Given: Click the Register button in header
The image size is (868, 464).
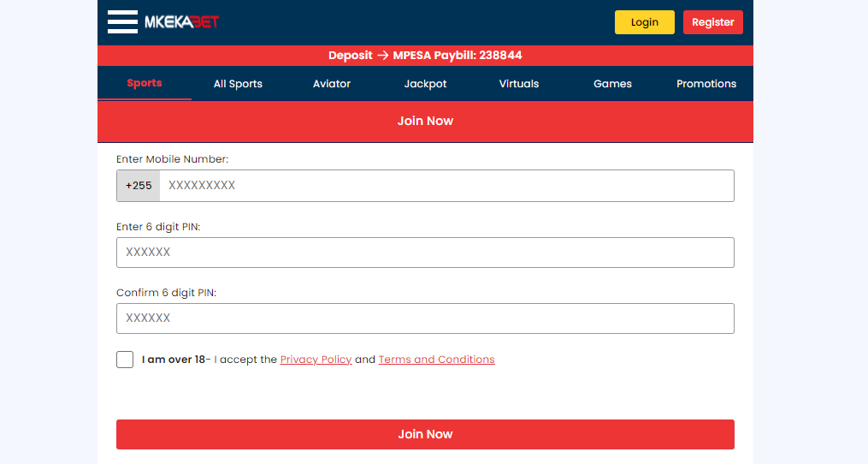Looking at the screenshot, I should point(713,22).
